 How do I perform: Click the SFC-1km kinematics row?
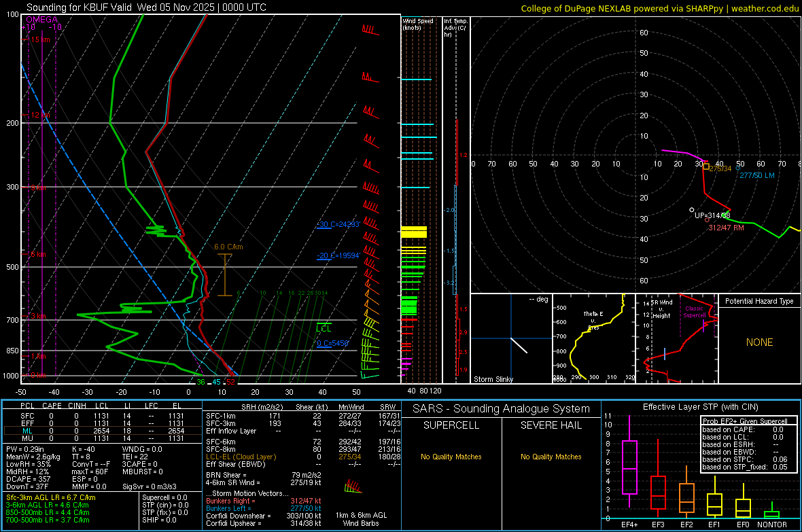303,416
